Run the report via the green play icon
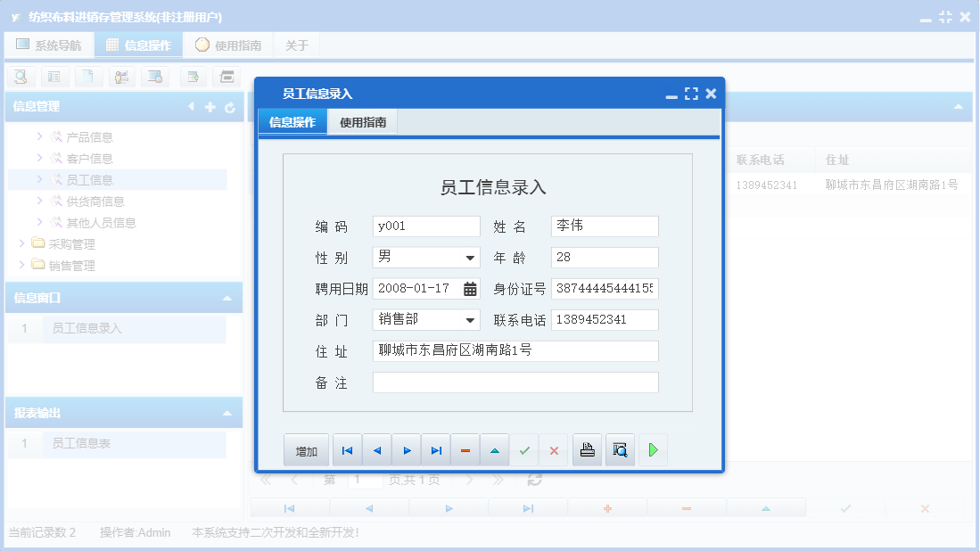The height and width of the screenshot is (551, 980). [x=653, y=450]
